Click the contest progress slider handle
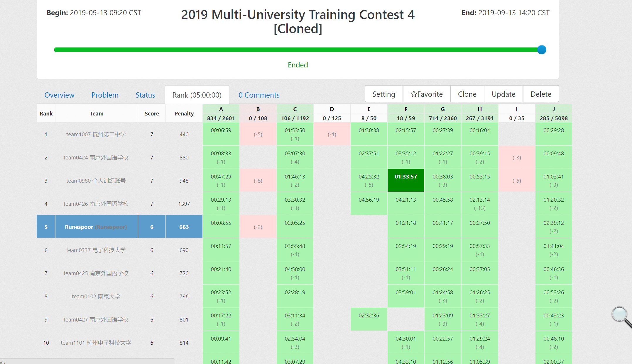This screenshot has width=632, height=364. [542, 50]
